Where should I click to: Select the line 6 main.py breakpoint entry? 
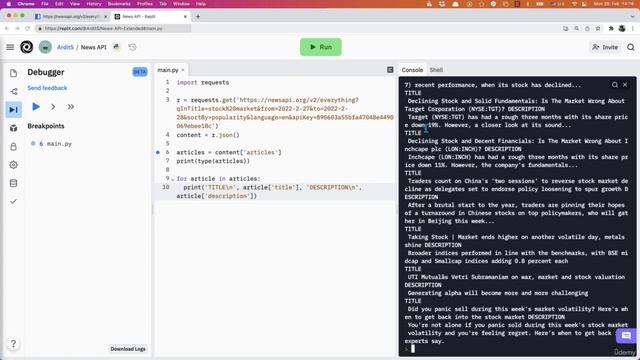point(55,144)
